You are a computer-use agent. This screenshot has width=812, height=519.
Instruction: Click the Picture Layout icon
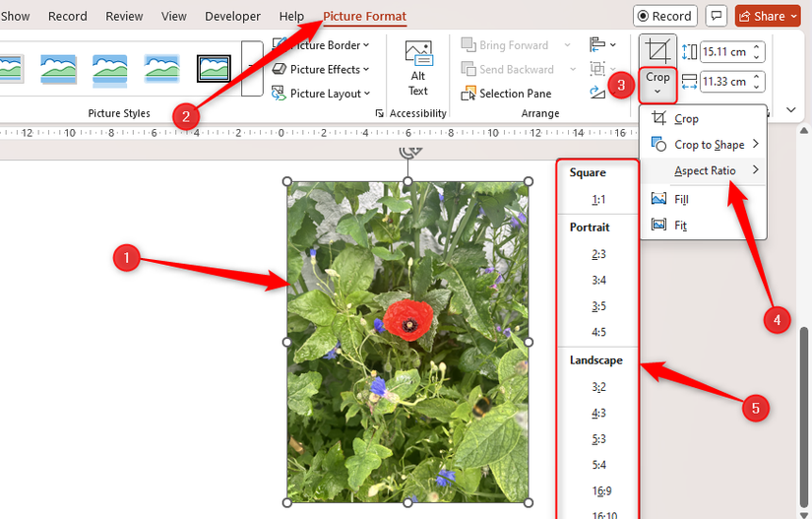point(280,94)
